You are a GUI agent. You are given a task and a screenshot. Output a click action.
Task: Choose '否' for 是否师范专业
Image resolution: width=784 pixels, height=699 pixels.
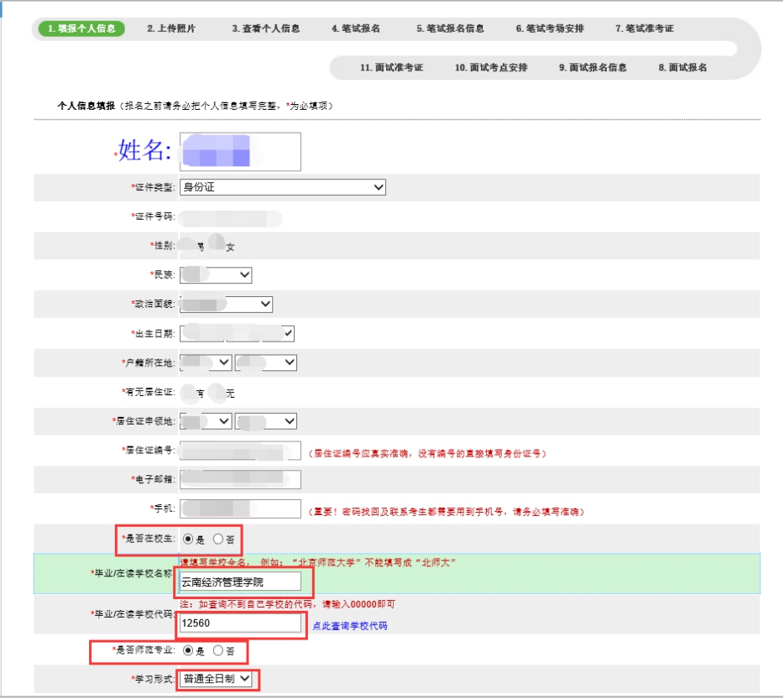click(218, 650)
